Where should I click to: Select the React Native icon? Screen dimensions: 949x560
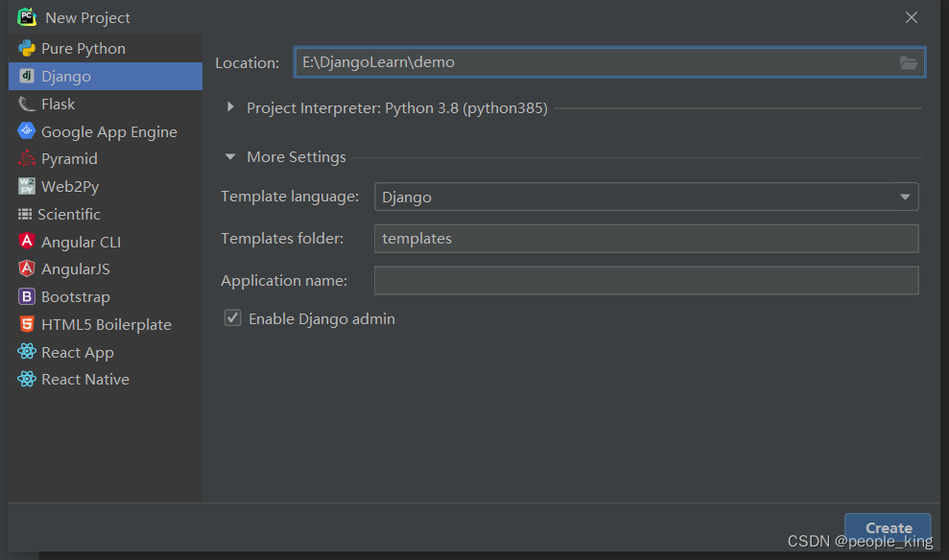[x=27, y=379]
